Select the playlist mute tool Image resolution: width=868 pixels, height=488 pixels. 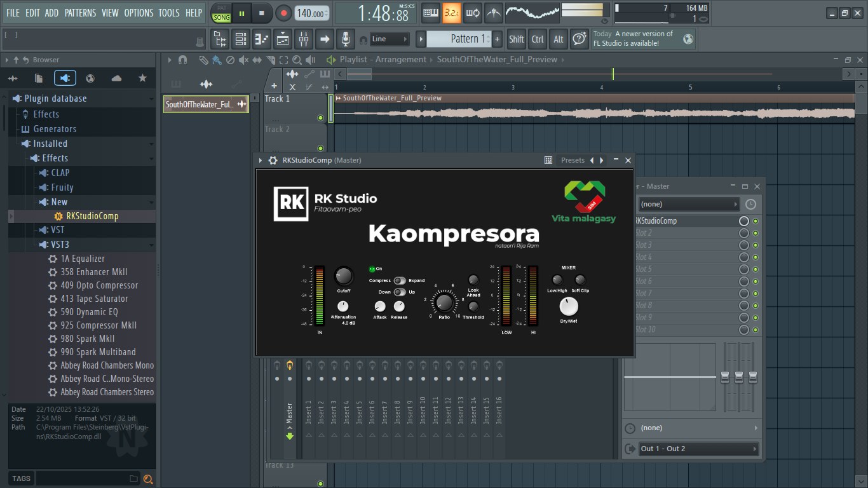[x=244, y=60]
